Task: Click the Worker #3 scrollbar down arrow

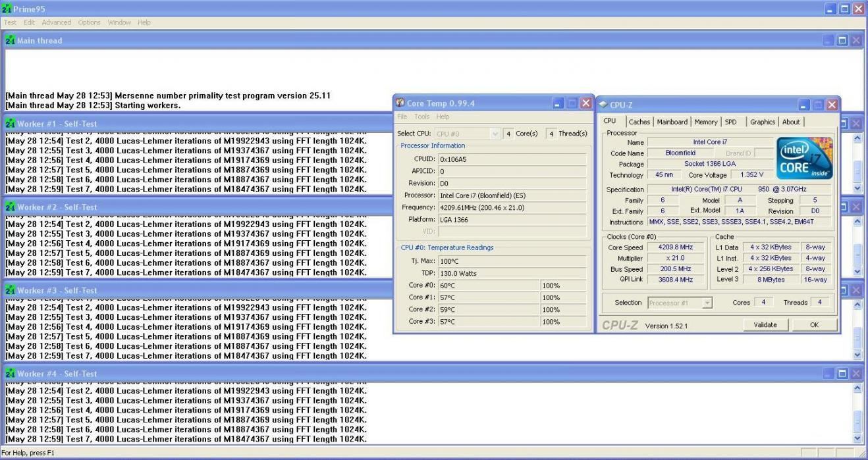Action: pyautogui.click(x=857, y=354)
